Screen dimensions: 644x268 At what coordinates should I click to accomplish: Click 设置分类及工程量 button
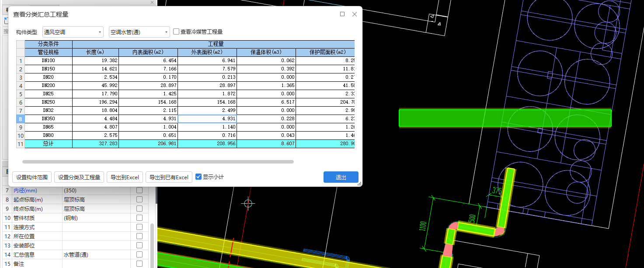tap(79, 177)
